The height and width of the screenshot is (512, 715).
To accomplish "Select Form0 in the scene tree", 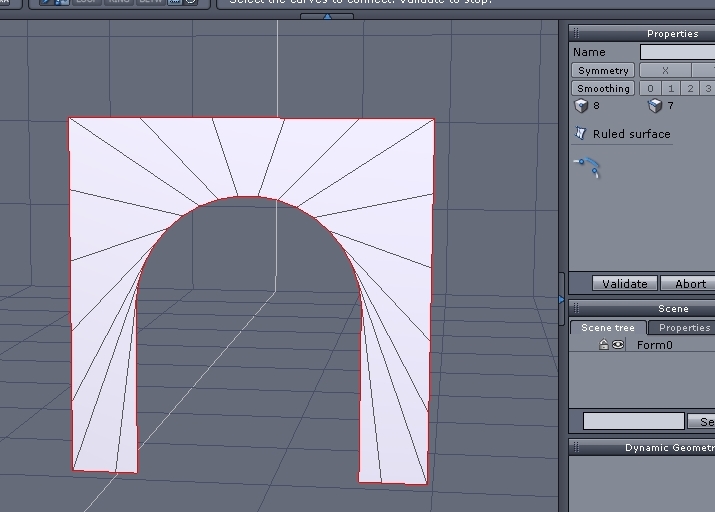I will click(x=655, y=345).
